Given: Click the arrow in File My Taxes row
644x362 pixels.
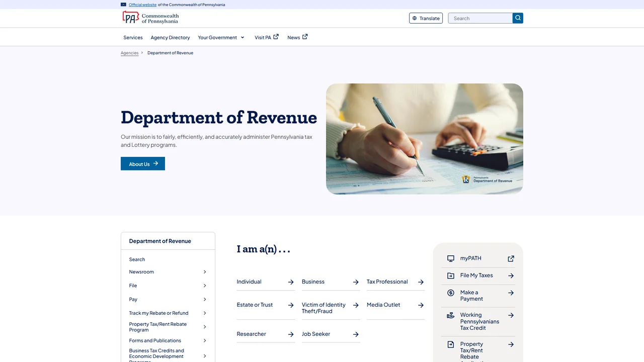Looking at the screenshot, I should (511, 276).
